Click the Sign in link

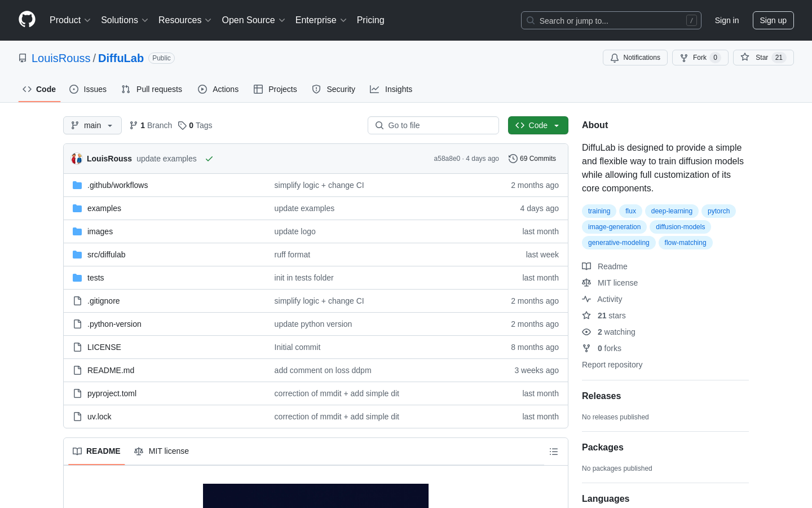(x=727, y=20)
